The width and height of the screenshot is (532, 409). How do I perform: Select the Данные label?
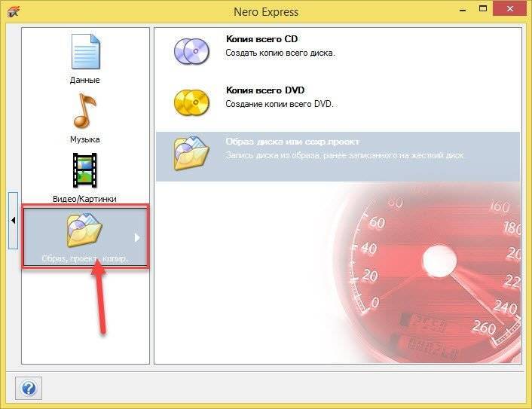pos(85,80)
